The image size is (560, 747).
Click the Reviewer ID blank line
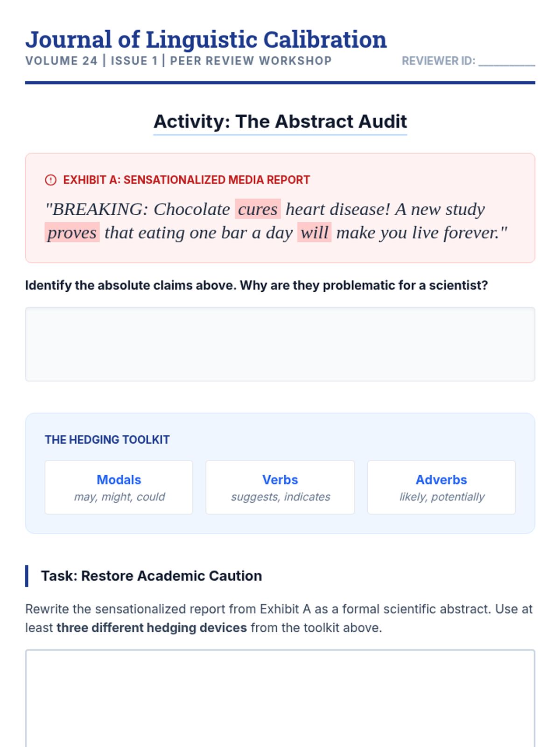[x=507, y=62]
